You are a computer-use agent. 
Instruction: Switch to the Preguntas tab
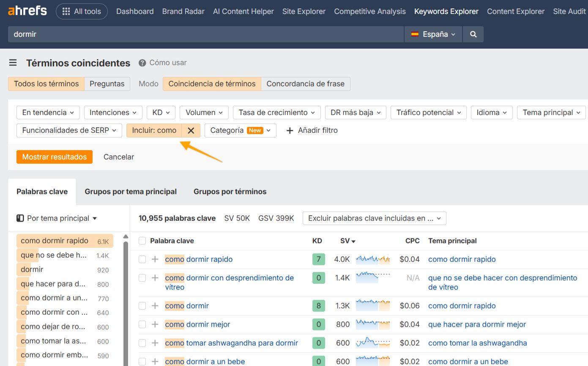point(107,84)
